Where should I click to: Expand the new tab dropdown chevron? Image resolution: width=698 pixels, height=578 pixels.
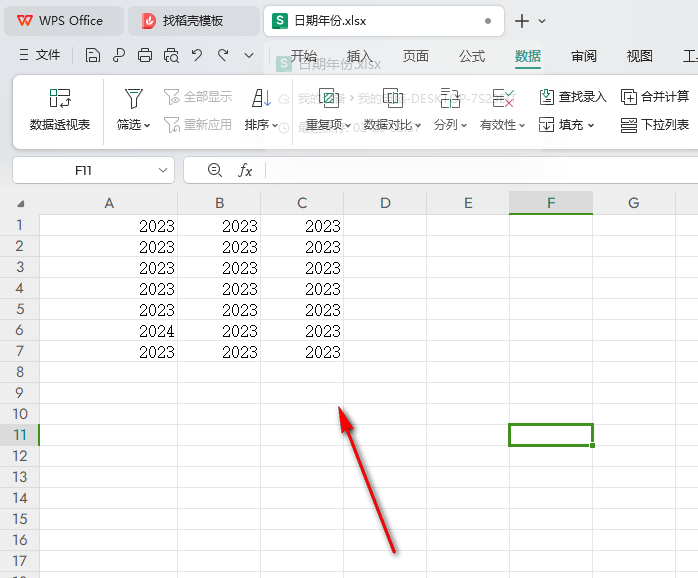point(542,21)
